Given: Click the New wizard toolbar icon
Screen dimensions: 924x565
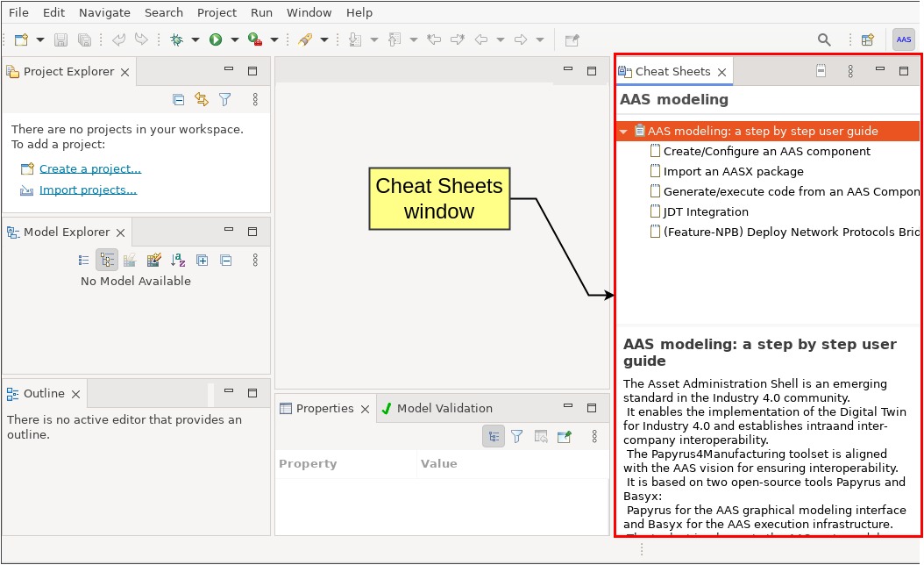Looking at the screenshot, I should 22,39.
